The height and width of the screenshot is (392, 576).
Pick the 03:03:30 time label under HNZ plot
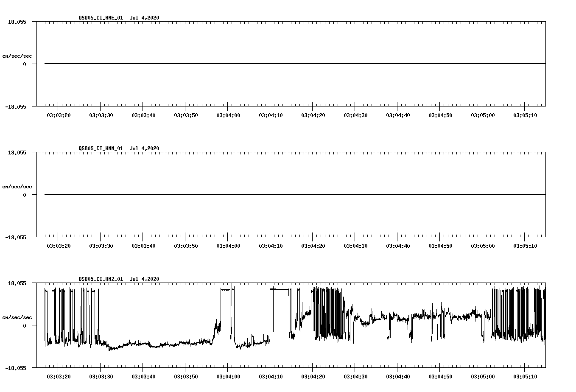(x=101, y=376)
